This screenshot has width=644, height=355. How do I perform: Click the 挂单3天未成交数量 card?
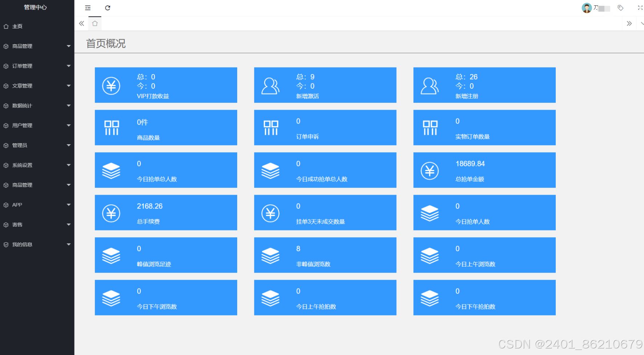(325, 213)
